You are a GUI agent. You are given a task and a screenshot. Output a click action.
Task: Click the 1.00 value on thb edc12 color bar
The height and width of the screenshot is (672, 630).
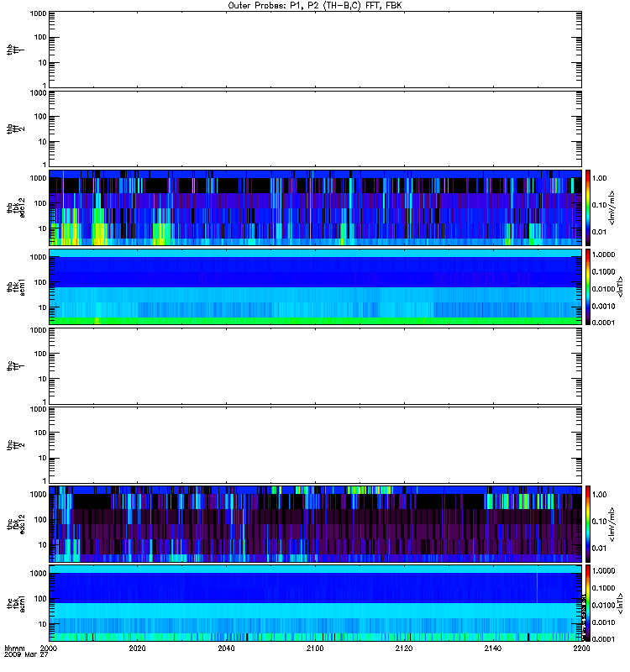[599, 178]
